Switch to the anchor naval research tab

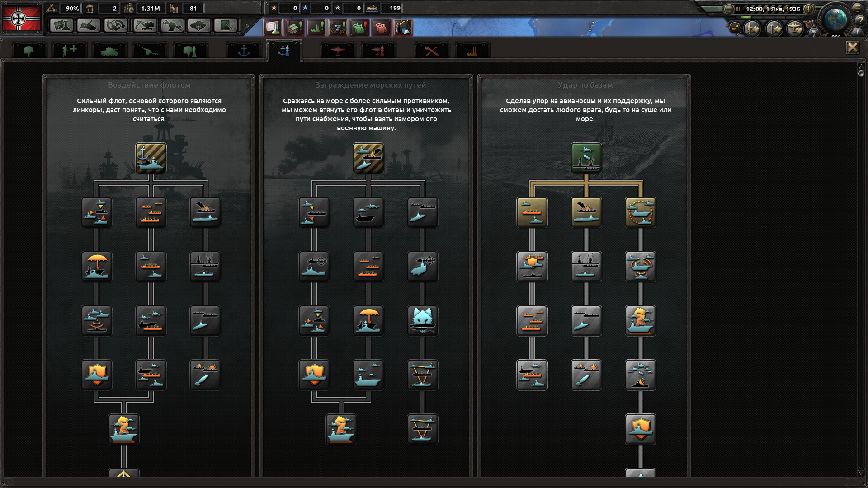[244, 51]
